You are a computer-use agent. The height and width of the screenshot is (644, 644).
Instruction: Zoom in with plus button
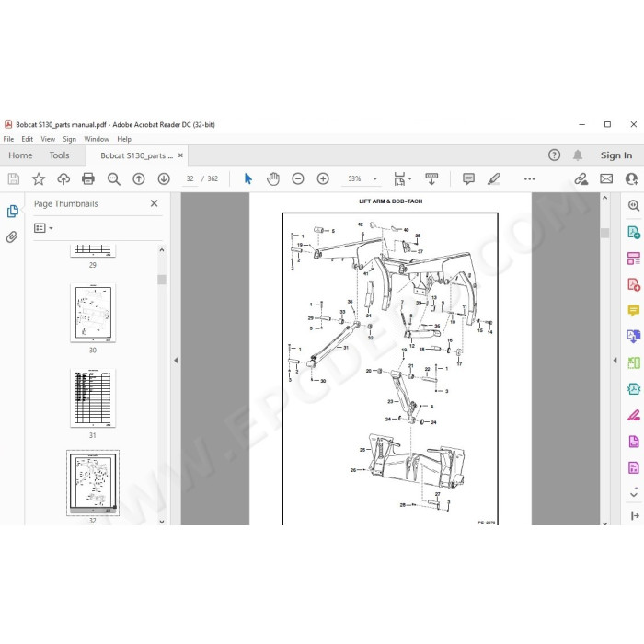[x=323, y=178]
